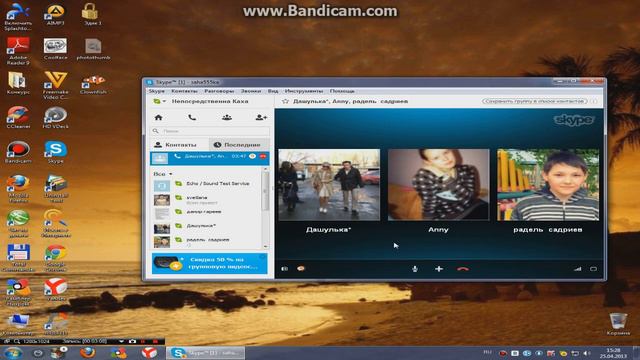Click the profile name at sidebar top
Image resolution: width=640 pixels, height=360 pixels.
pos(210,101)
